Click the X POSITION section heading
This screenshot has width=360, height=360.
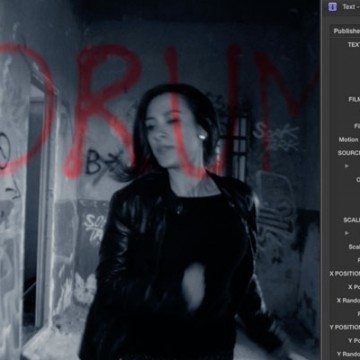[345, 273]
